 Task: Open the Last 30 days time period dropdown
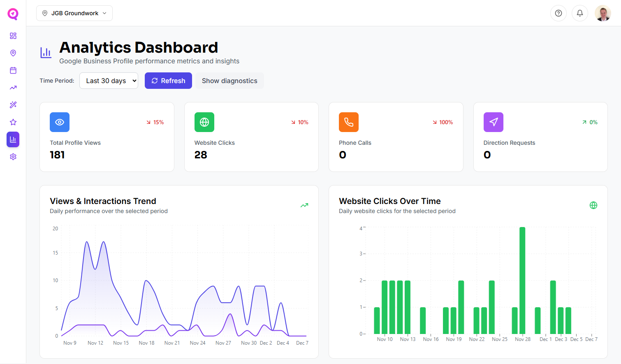pos(109,81)
